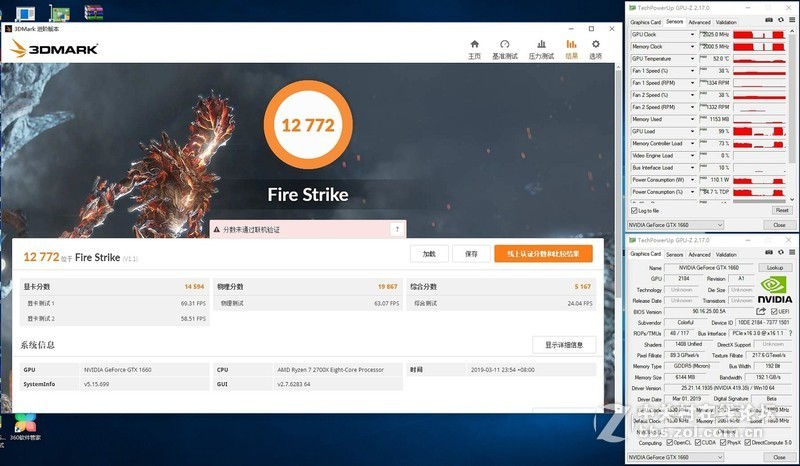Toggle the PhysX checkbox
Screen dimensions: 800x466
point(722,443)
